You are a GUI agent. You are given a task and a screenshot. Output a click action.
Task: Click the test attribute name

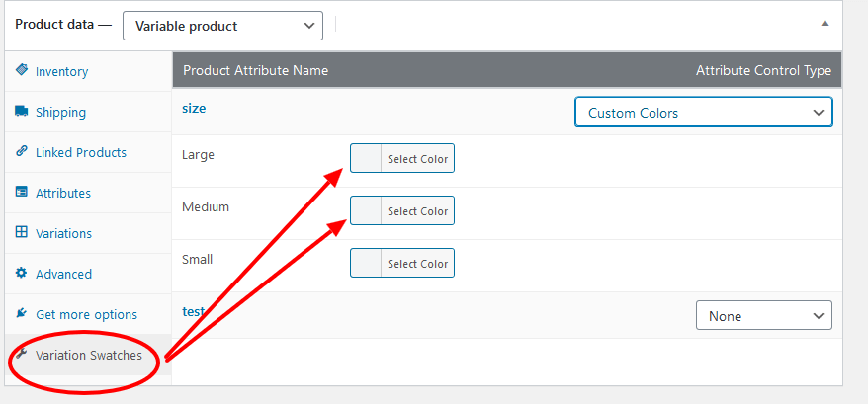click(193, 312)
